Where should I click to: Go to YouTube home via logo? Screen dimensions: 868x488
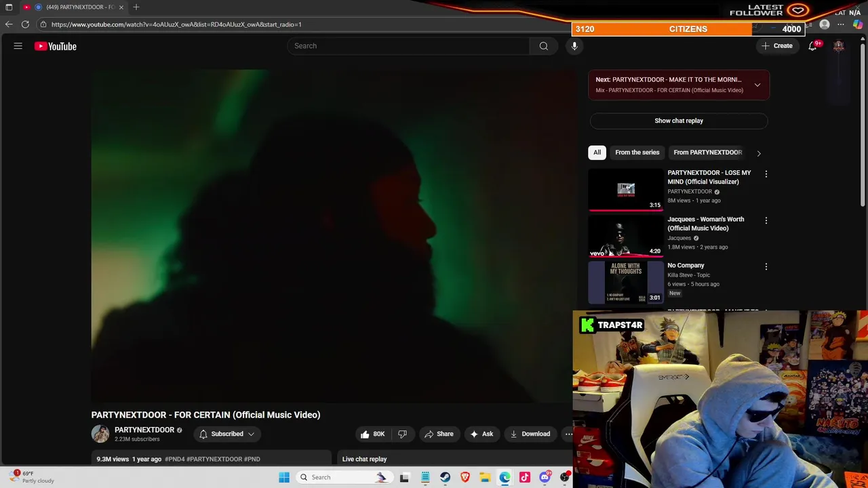[56, 46]
